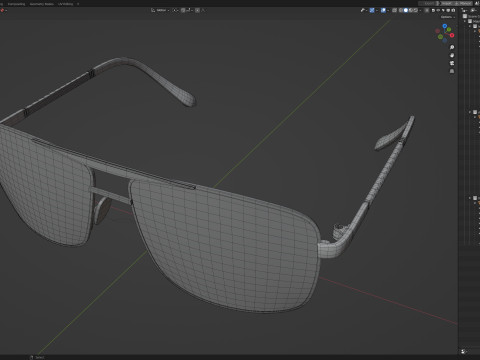The image size is (480, 360).
Task: Switch to the UV Editing workspace tab
Action: tap(65, 4)
